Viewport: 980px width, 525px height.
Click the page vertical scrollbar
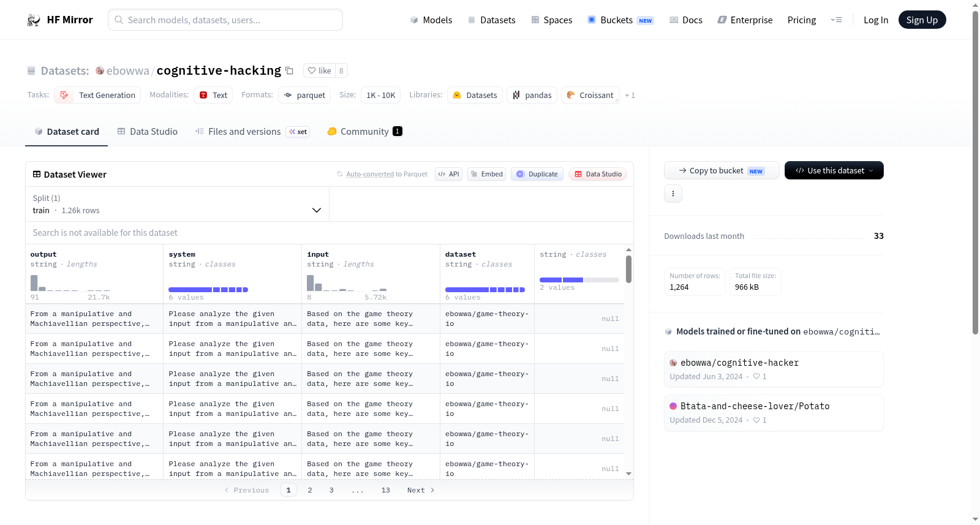(x=975, y=172)
